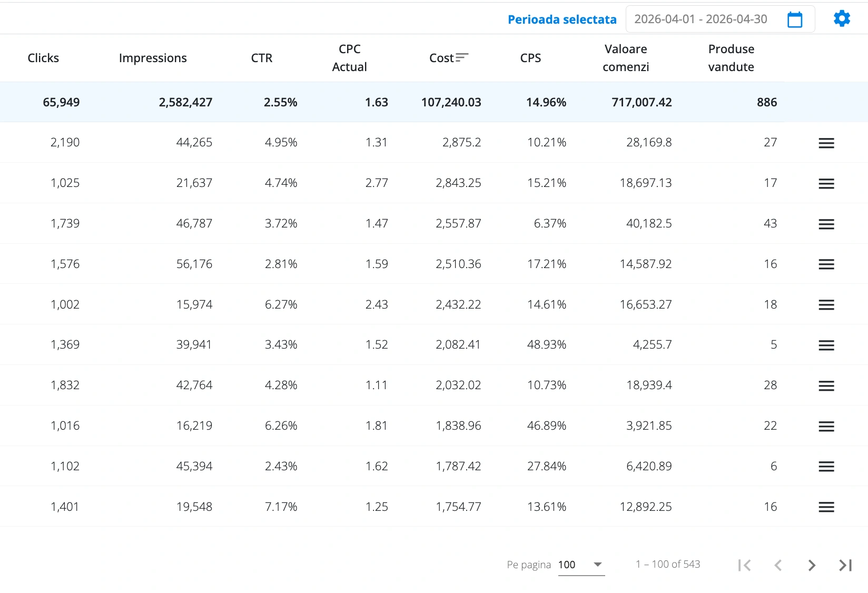This screenshot has height=593, width=868.
Task: Open row menu for 1,754.77 cost row
Action: [x=826, y=507]
